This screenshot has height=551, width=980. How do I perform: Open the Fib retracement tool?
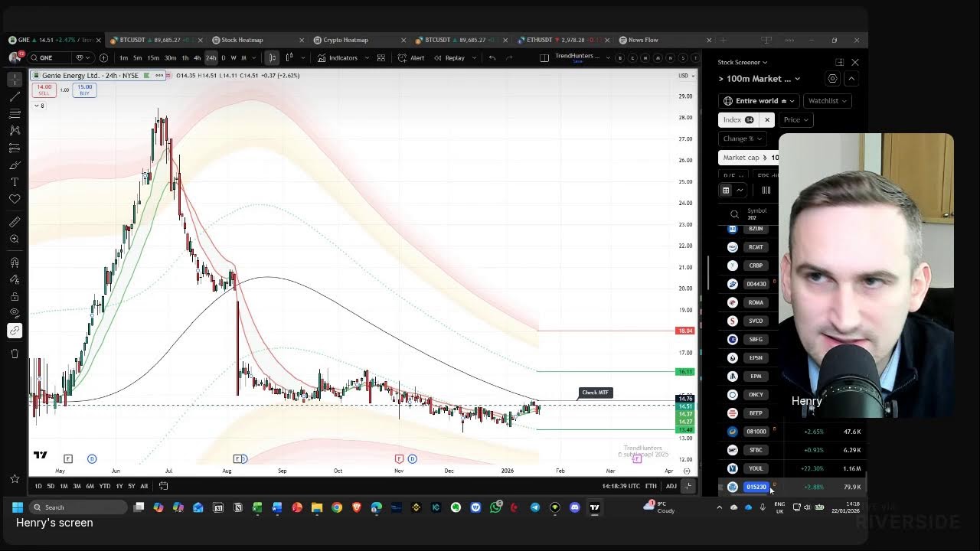(x=15, y=113)
